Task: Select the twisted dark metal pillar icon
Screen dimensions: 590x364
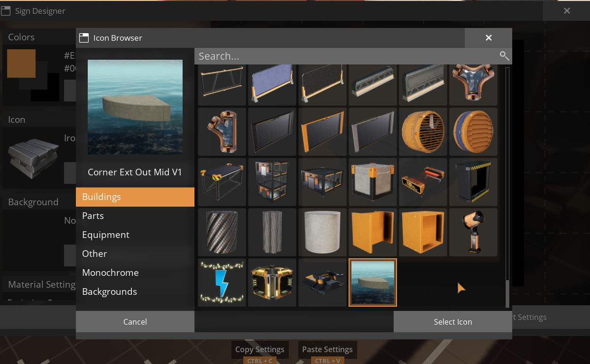Action: [x=222, y=232]
